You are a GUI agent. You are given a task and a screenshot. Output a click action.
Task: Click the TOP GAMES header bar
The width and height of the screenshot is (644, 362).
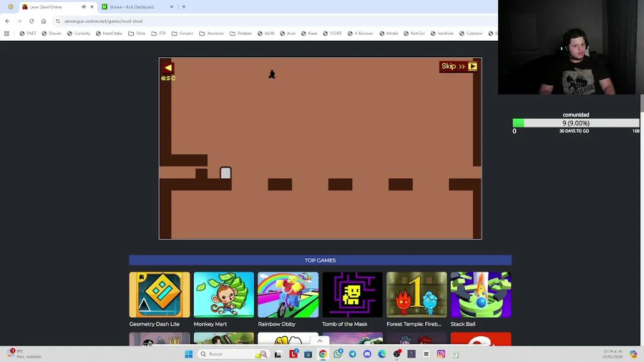tap(320, 260)
